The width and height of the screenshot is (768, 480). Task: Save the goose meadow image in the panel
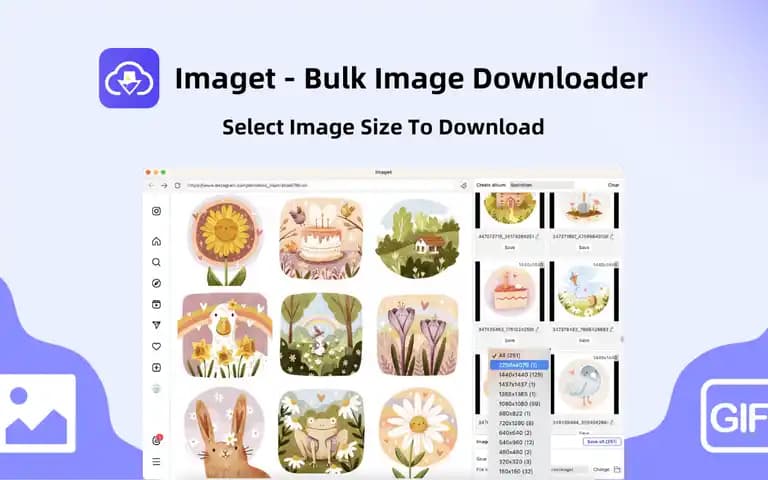(584, 340)
